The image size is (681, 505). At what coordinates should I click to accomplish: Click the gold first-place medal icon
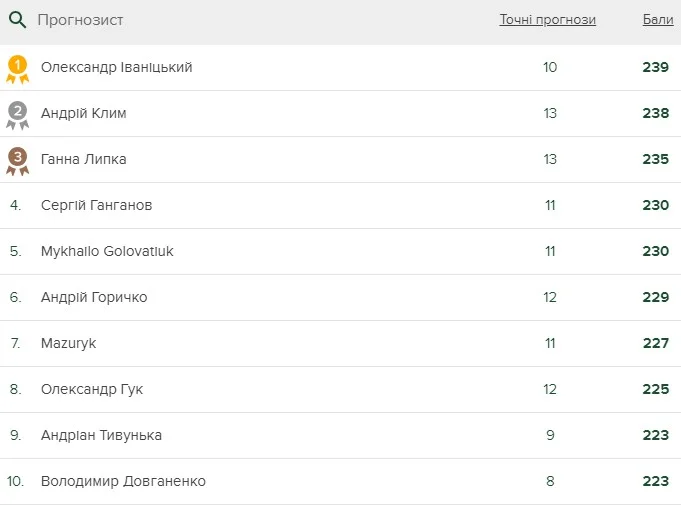click(17, 68)
